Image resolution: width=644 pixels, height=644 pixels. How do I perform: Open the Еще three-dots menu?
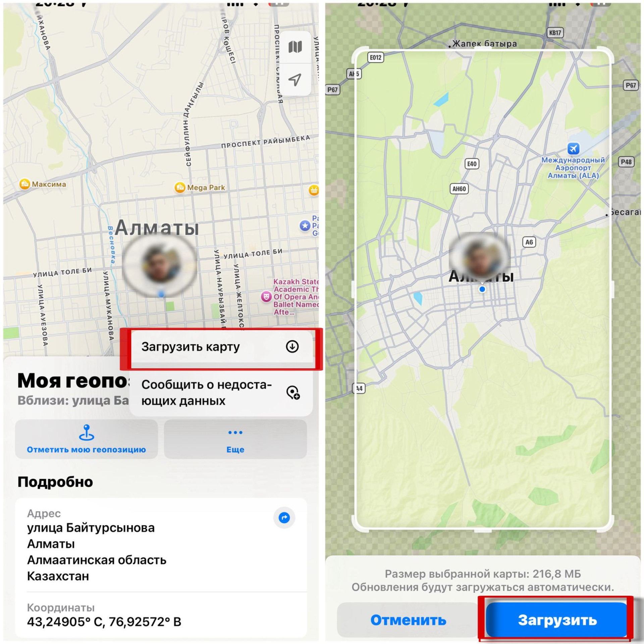click(235, 439)
